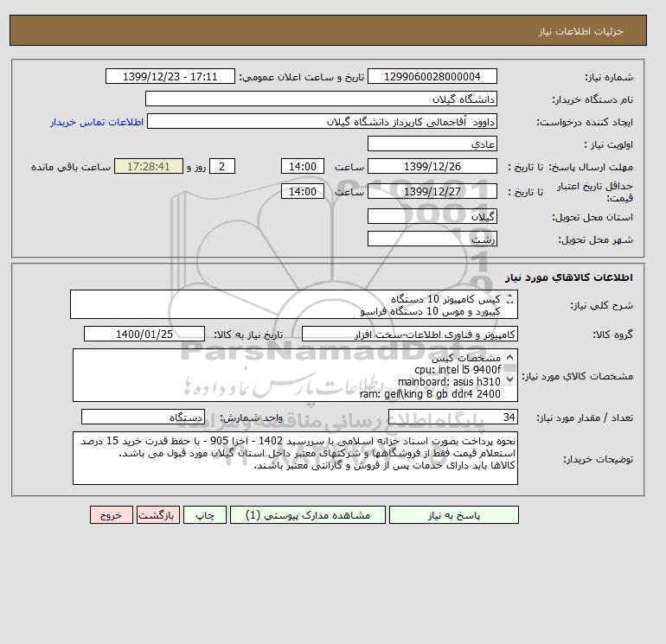Click delivery province field گیلان
666x644 pixels.
click(432, 216)
